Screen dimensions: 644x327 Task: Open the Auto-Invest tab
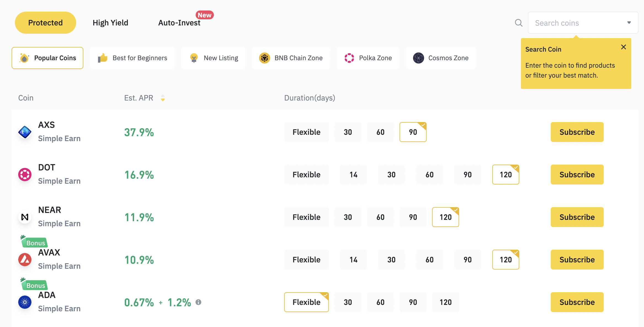click(x=179, y=23)
